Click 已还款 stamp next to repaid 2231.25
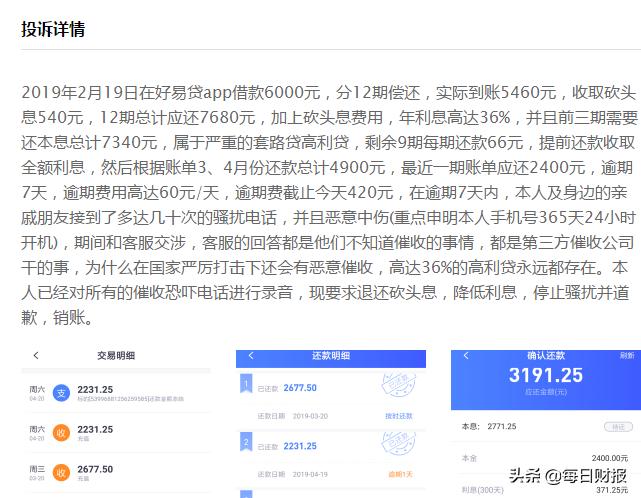This screenshot has width=641, height=498. click(x=399, y=442)
